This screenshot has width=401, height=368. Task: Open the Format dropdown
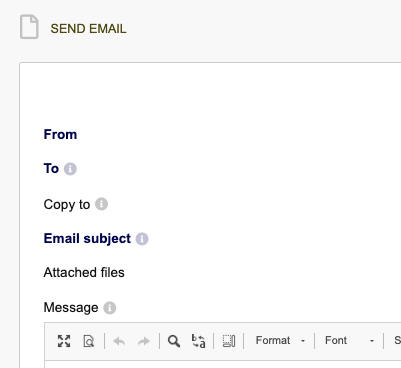(280, 341)
